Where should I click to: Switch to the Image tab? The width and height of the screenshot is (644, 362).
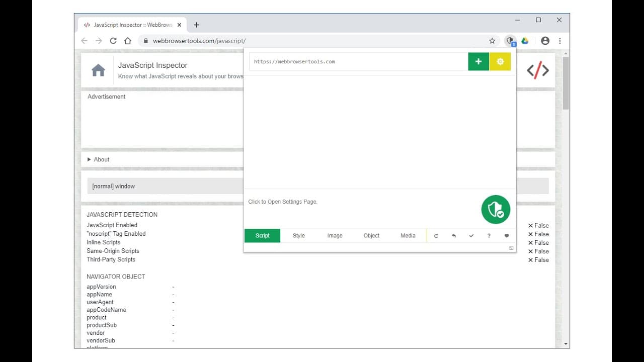point(335,236)
